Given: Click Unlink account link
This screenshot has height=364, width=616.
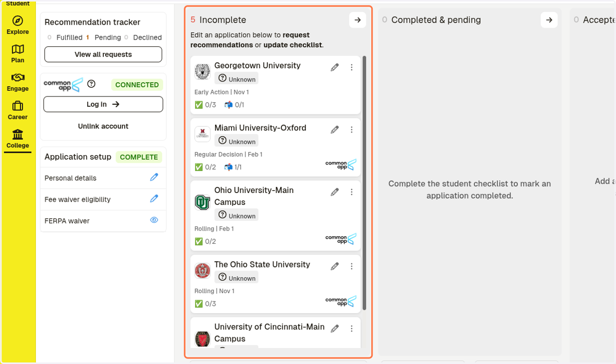Looking at the screenshot, I should 103,126.
